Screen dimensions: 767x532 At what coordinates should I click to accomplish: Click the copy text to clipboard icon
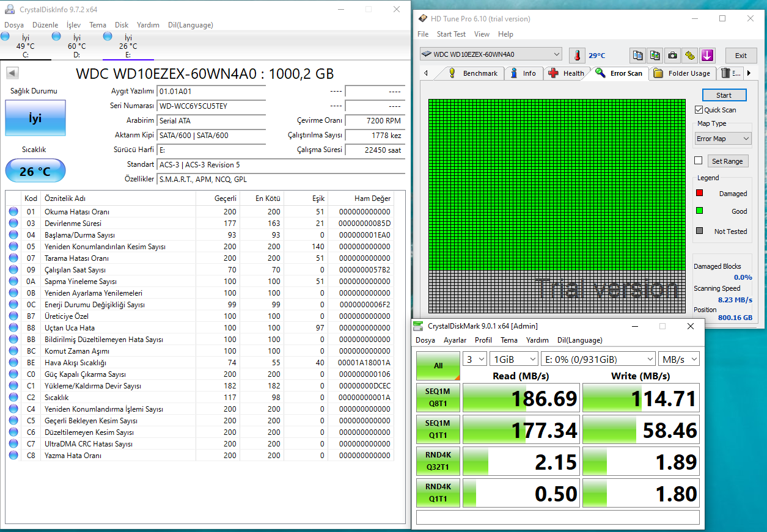pyautogui.click(x=637, y=55)
